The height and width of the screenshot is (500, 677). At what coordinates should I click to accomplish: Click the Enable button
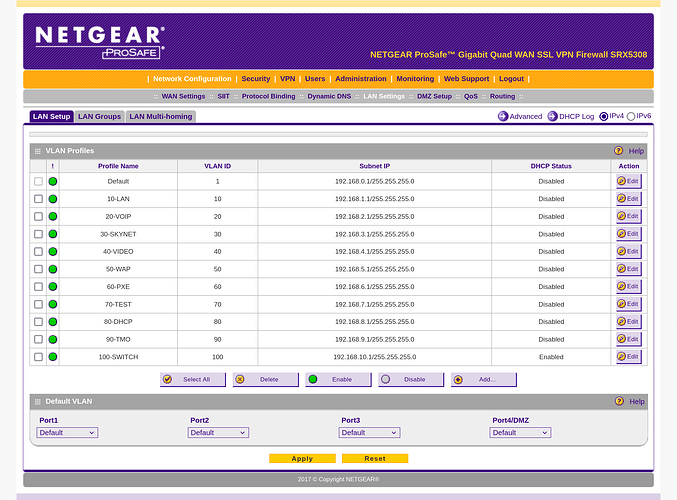(338, 380)
